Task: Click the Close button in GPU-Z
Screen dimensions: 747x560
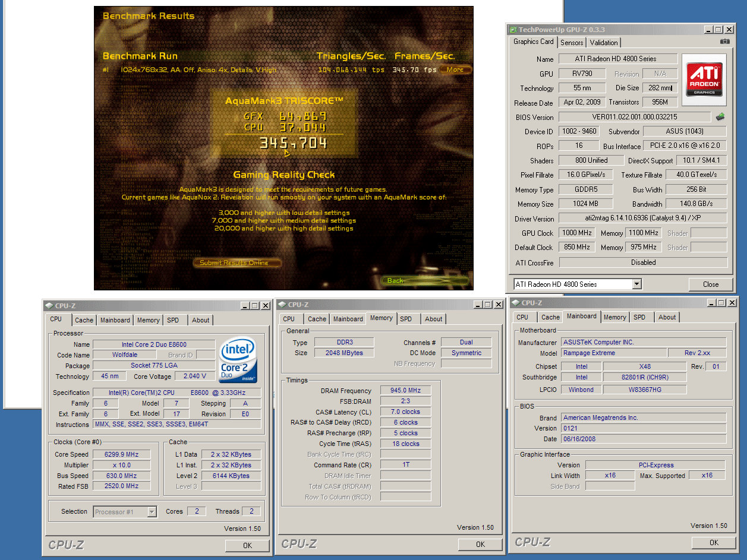Action: [711, 284]
